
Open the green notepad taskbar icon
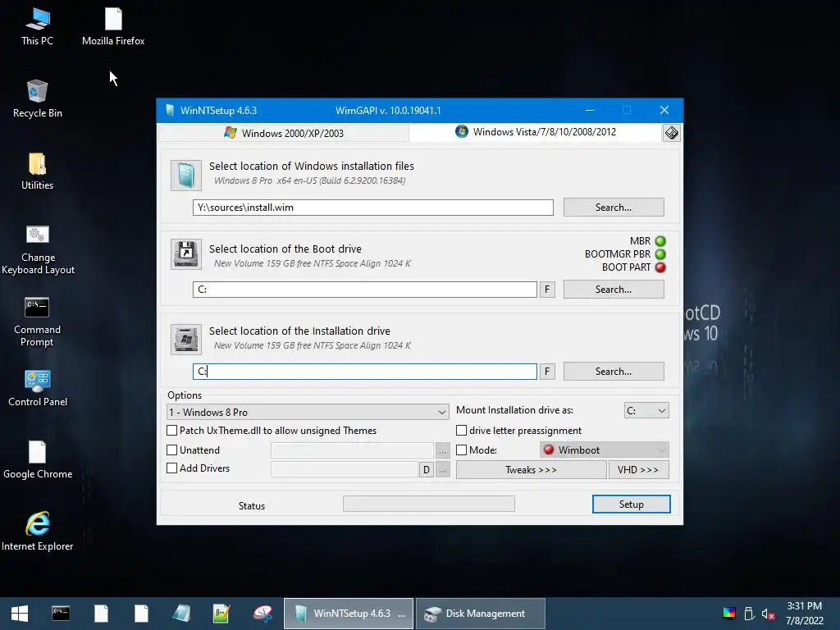coord(221,614)
